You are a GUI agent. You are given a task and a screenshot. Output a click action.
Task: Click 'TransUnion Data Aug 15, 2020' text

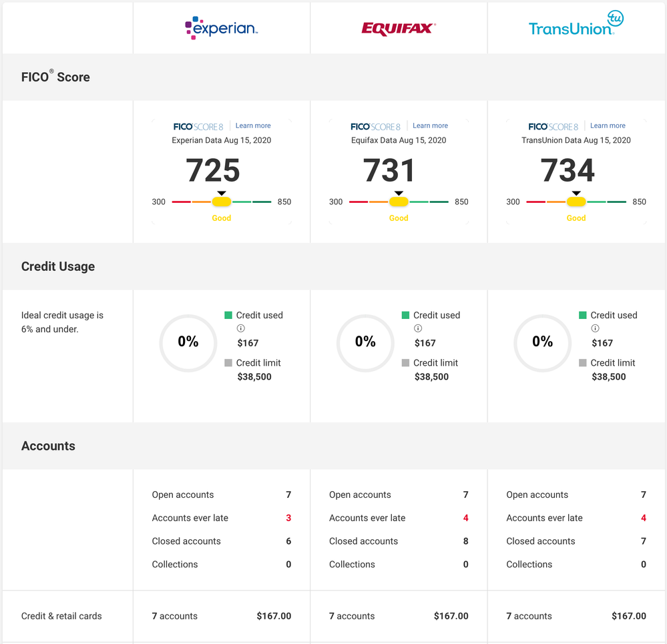[576, 140]
